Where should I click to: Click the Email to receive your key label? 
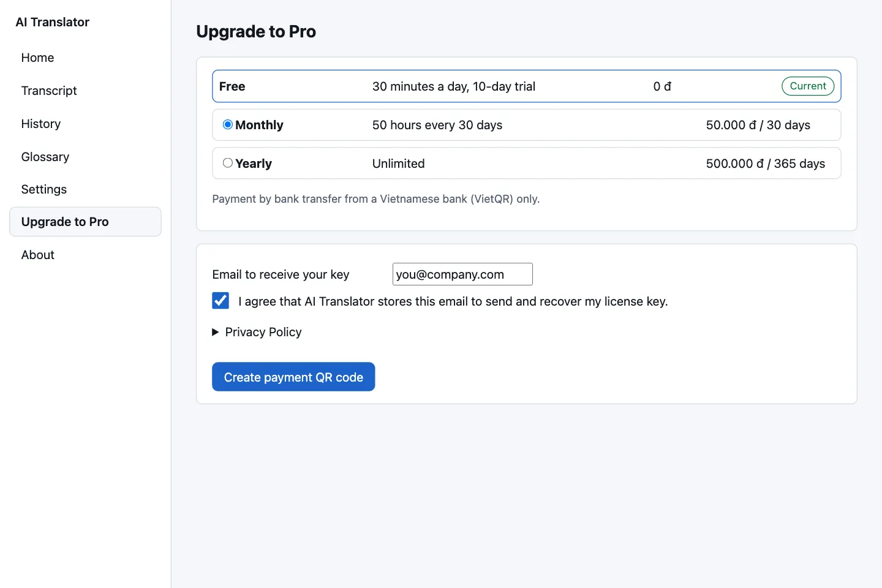[x=281, y=274]
